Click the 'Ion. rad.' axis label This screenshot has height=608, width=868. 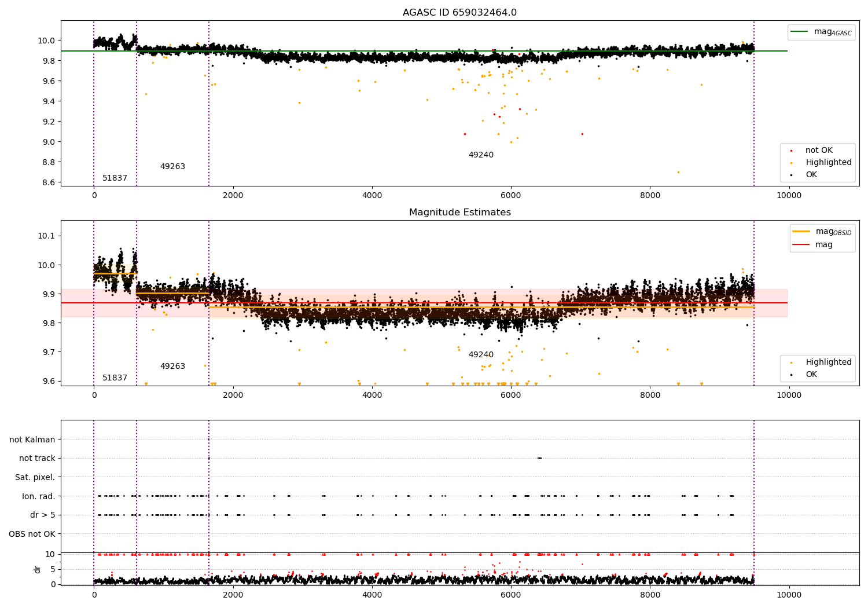pos(39,496)
